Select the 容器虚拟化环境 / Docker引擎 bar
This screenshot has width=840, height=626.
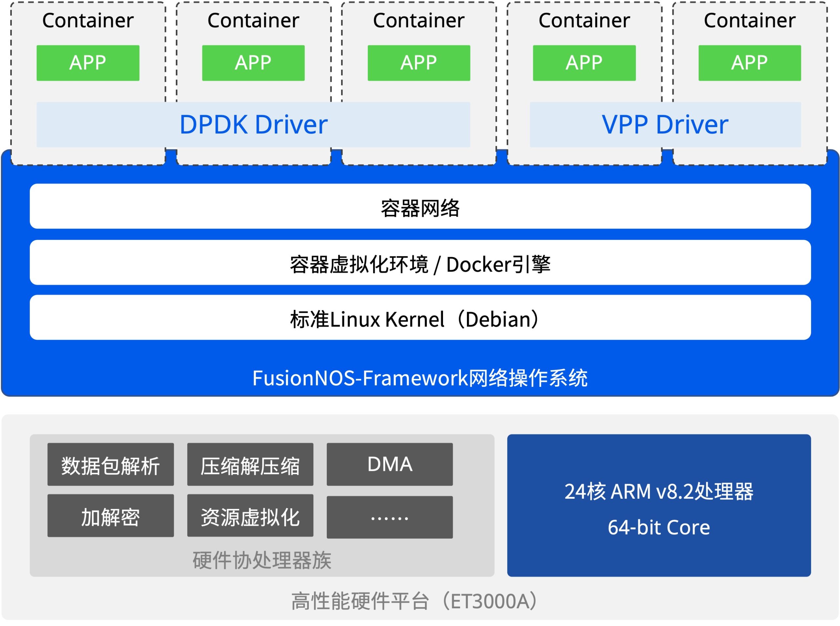pyautogui.click(x=420, y=262)
